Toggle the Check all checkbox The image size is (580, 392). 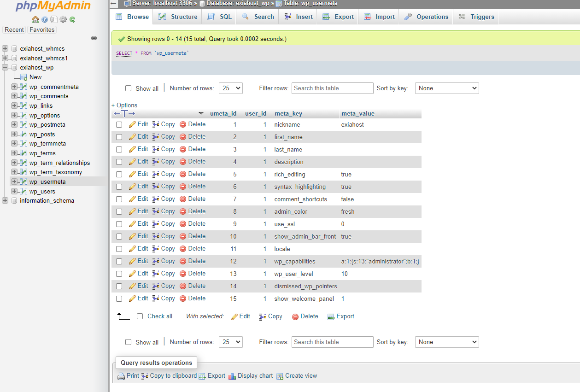click(x=140, y=316)
